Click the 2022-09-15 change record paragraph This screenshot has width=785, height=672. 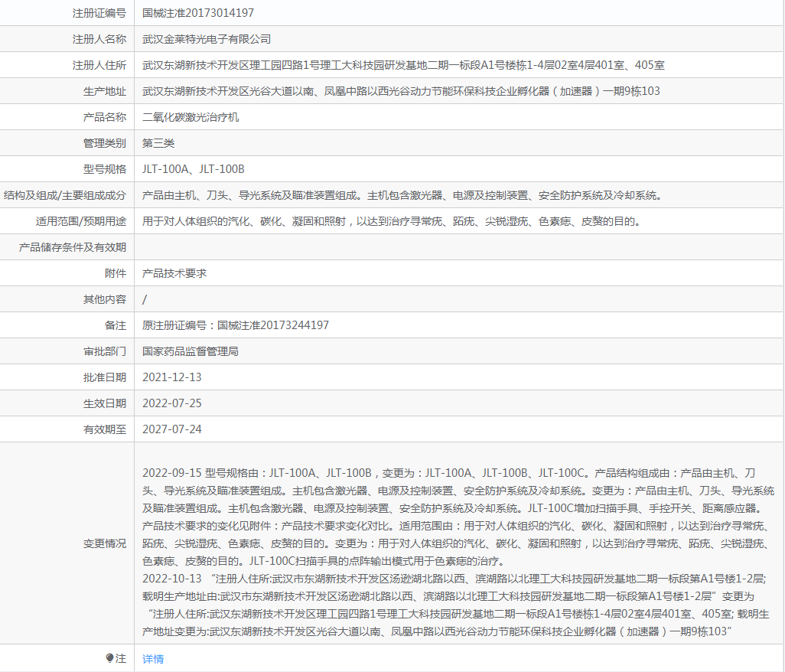[458, 517]
